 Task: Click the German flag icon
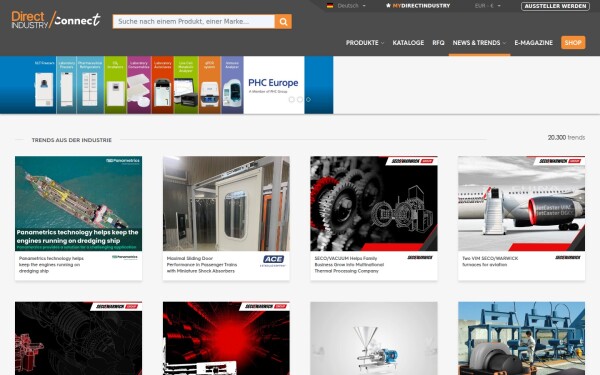(330, 6)
